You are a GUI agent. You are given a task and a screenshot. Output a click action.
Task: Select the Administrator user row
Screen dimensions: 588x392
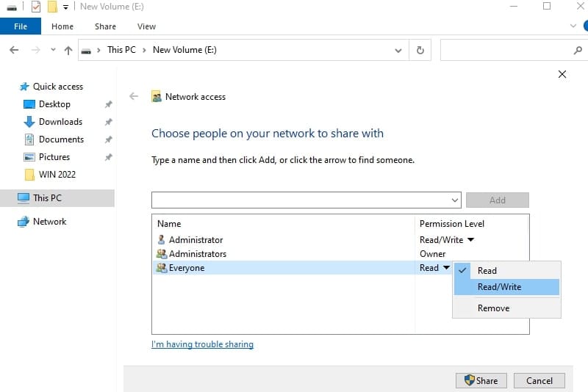(284, 239)
